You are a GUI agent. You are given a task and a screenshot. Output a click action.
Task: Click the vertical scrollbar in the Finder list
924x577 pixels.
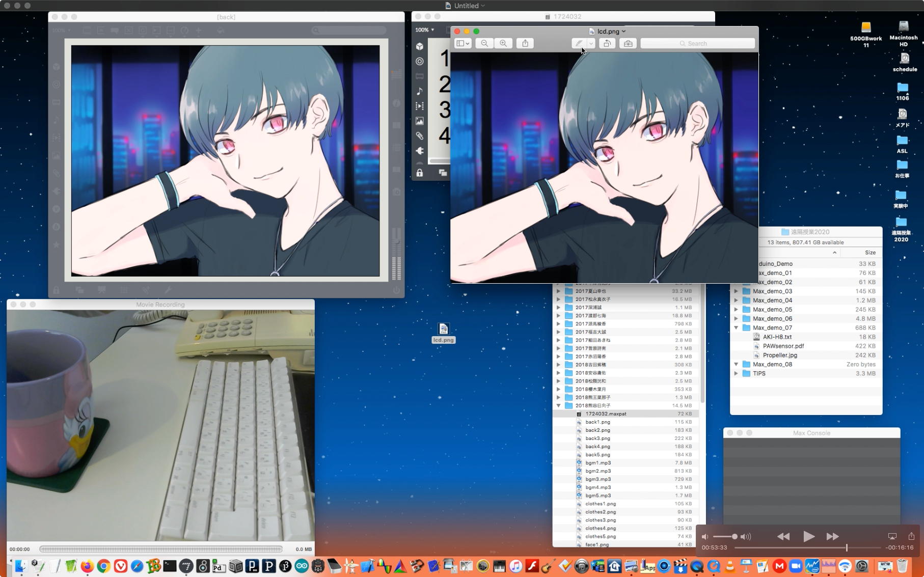(702, 344)
